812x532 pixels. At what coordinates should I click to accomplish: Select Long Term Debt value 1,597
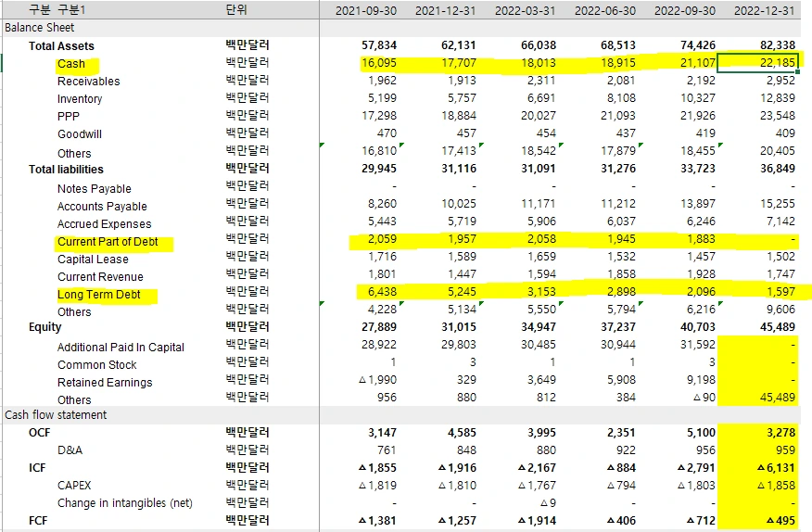(x=780, y=292)
